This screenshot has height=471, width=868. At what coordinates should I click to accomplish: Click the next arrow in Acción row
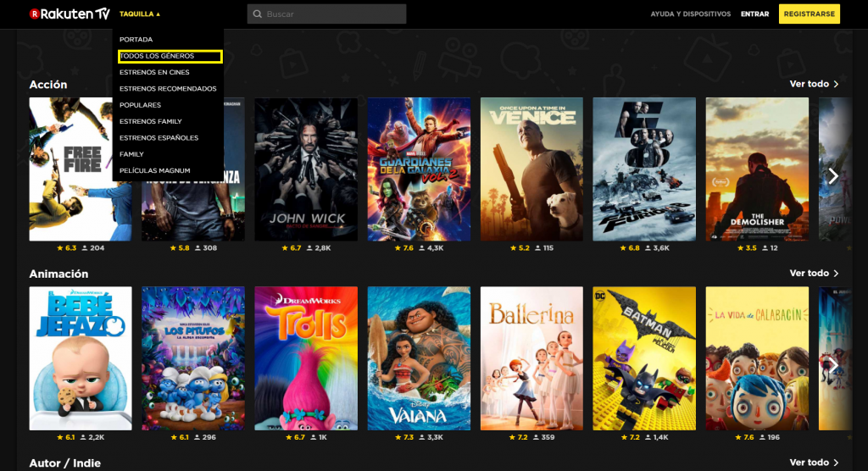[x=833, y=175]
